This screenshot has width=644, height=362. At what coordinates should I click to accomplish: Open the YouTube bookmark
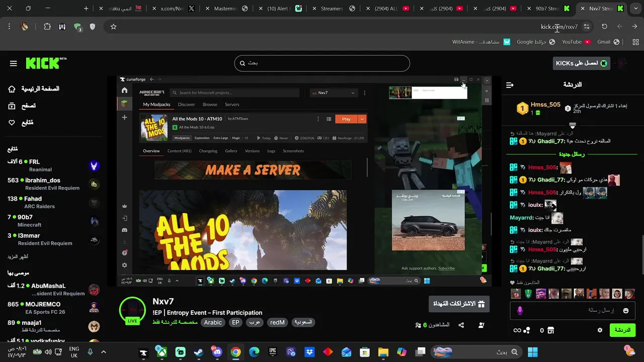576,42
